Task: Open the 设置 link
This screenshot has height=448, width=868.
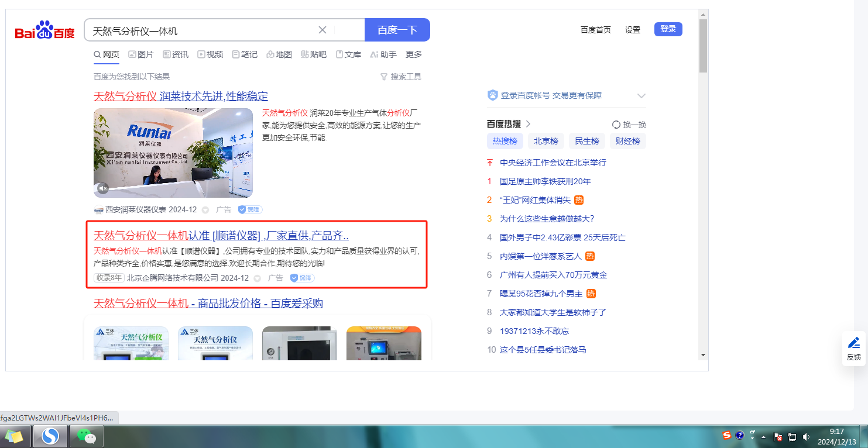Action: click(633, 30)
